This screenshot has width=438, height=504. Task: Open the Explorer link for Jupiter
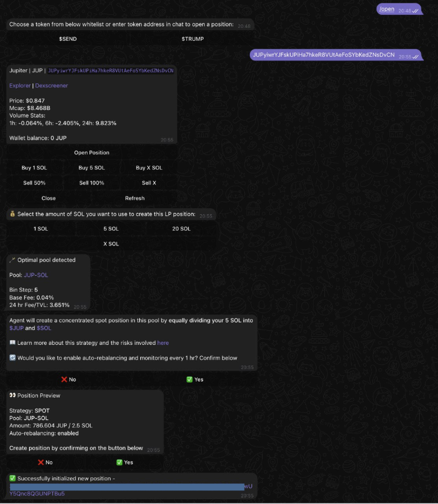[x=20, y=86]
